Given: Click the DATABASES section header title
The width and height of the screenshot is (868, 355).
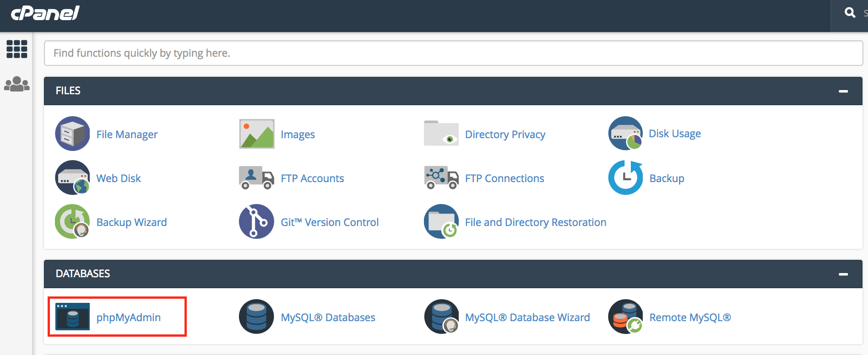Looking at the screenshot, I should 83,274.
